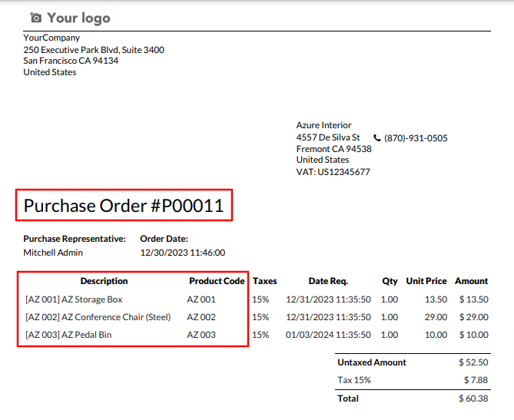Click the Qty column header
Screen dimensions: 514x420
(390, 281)
